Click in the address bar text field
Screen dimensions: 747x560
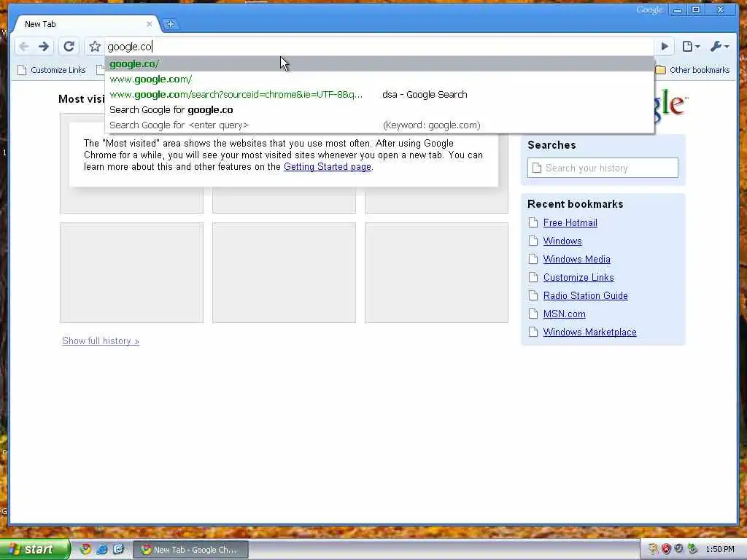click(x=379, y=47)
